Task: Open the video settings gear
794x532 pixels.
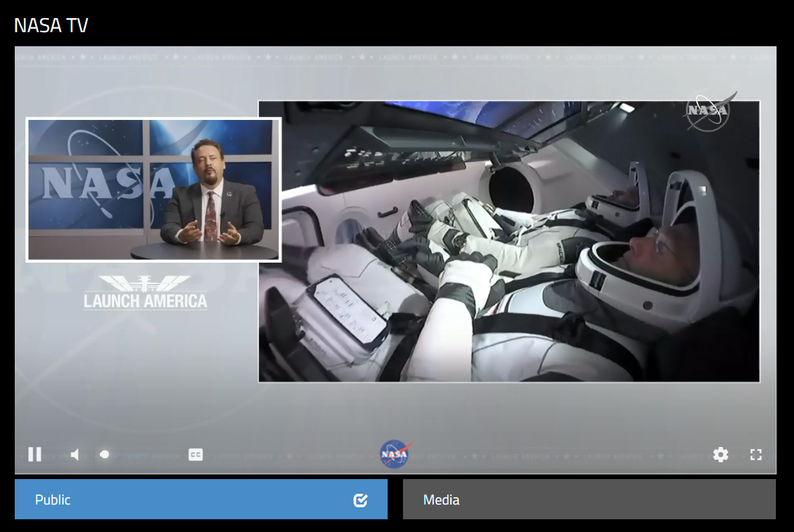Action: click(x=721, y=455)
